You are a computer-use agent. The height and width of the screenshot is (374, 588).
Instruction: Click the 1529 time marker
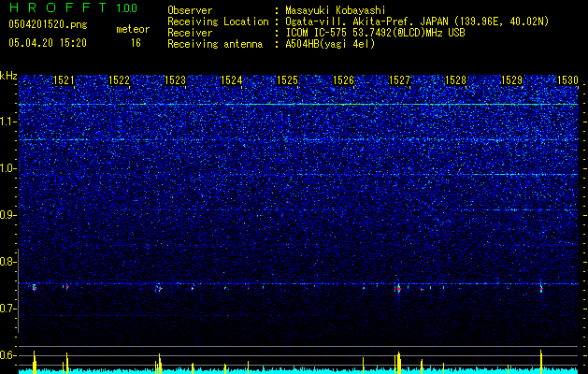[x=511, y=79]
